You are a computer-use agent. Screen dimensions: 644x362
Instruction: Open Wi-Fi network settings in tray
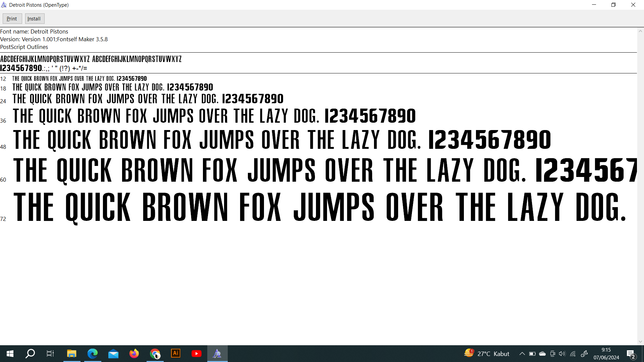click(573, 354)
